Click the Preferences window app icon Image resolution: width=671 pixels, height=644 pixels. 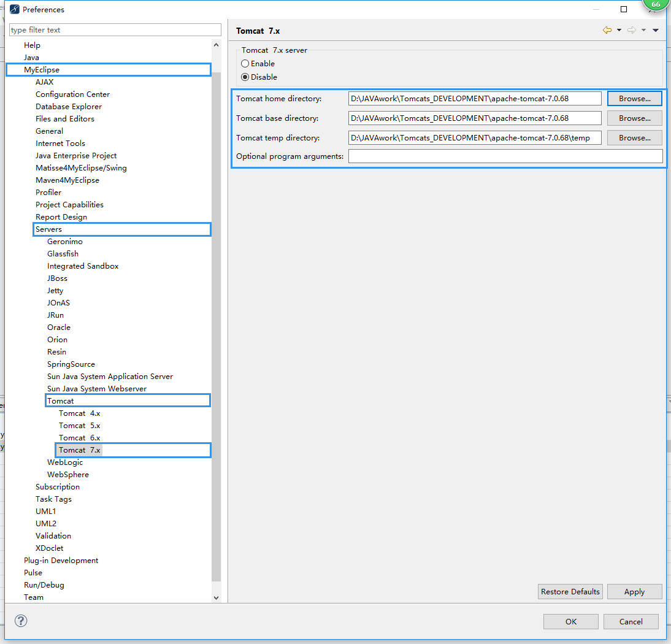pyautogui.click(x=15, y=9)
